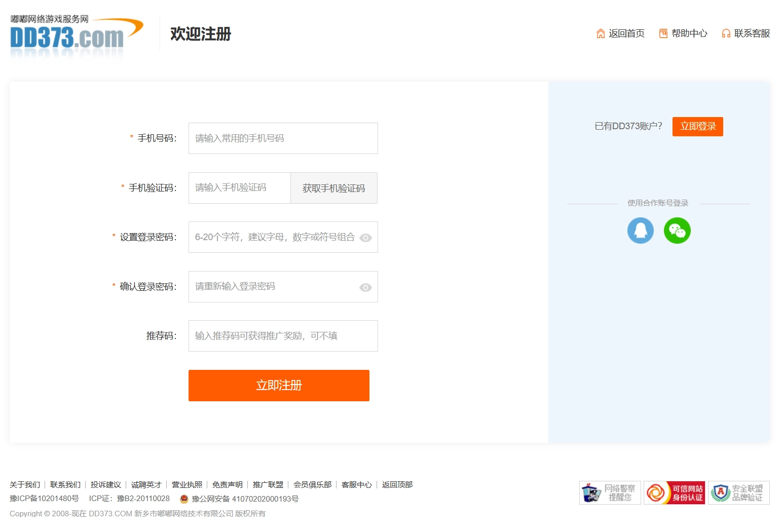Click the 手机验证码 input box
The height and width of the screenshot is (532, 783).
coord(239,188)
